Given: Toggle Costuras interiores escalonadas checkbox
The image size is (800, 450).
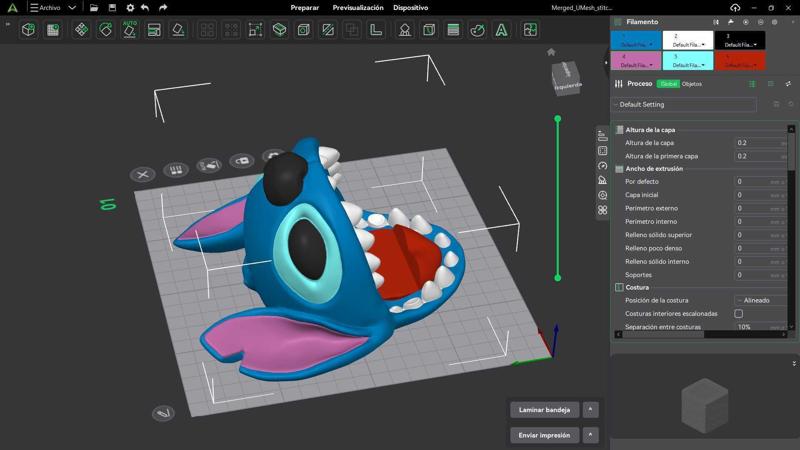Looking at the screenshot, I should pyautogui.click(x=739, y=314).
